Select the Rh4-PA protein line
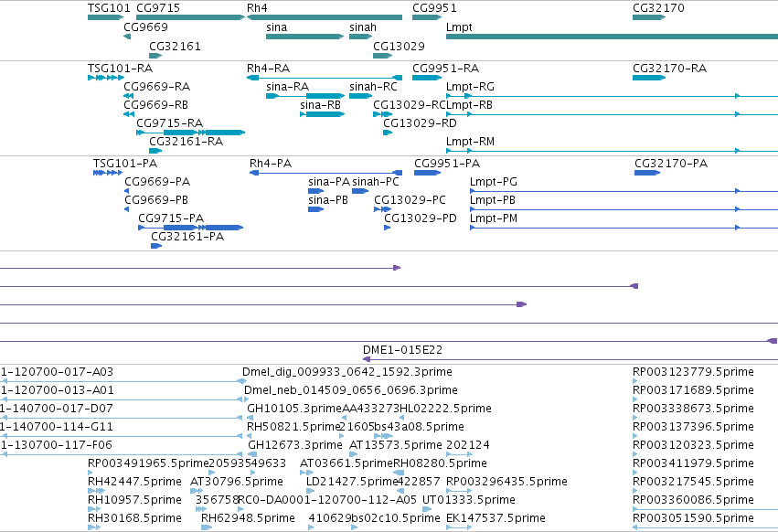Viewport: 778px width, 532px height. point(325,173)
